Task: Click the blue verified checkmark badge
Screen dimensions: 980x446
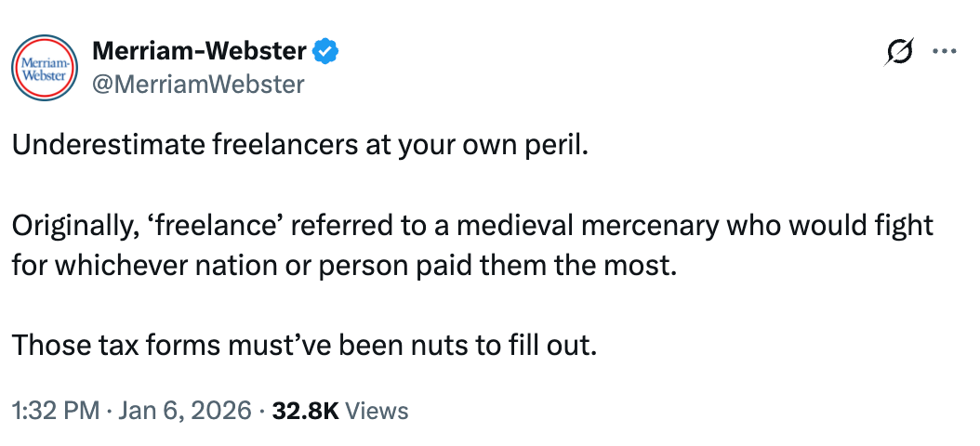Action: pos(324,52)
